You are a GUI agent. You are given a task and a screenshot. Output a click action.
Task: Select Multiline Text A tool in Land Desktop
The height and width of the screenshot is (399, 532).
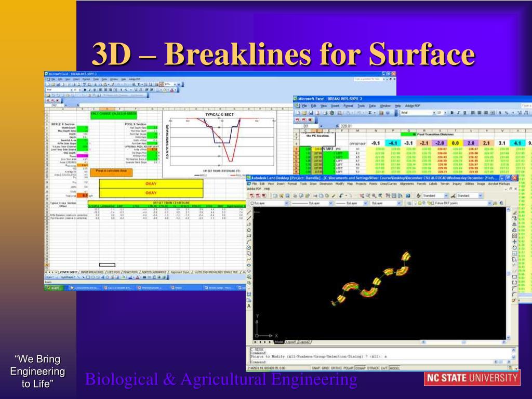[x=249, y=306]
